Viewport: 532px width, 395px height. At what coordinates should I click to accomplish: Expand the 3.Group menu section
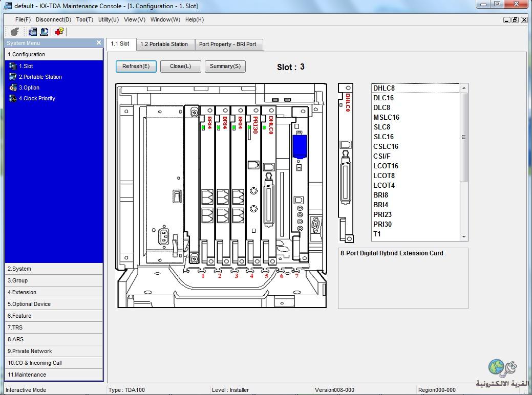click(x=54, y=280)
